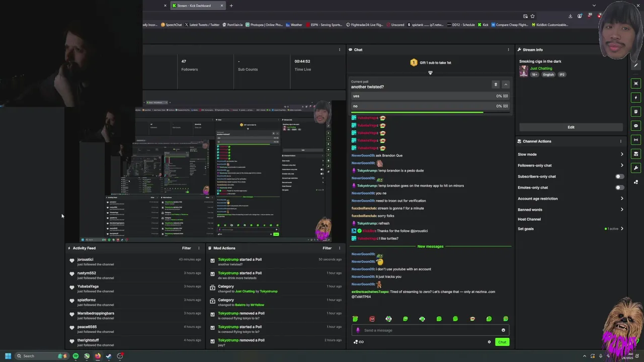The image size is (644, 362).
Task: Bookmark this page with the star icon
Action: pos(533,16)
